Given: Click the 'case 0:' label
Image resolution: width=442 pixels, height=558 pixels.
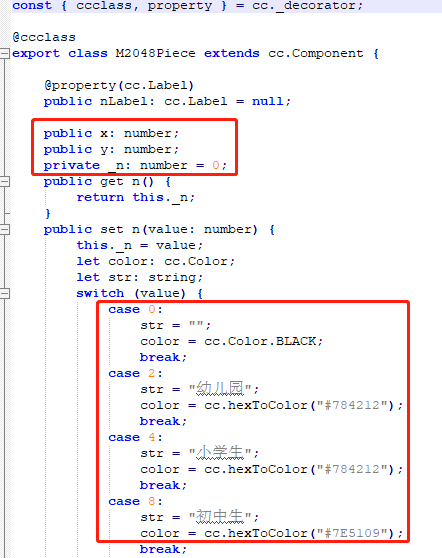Looking at the screenshot, I should [135, 310].
